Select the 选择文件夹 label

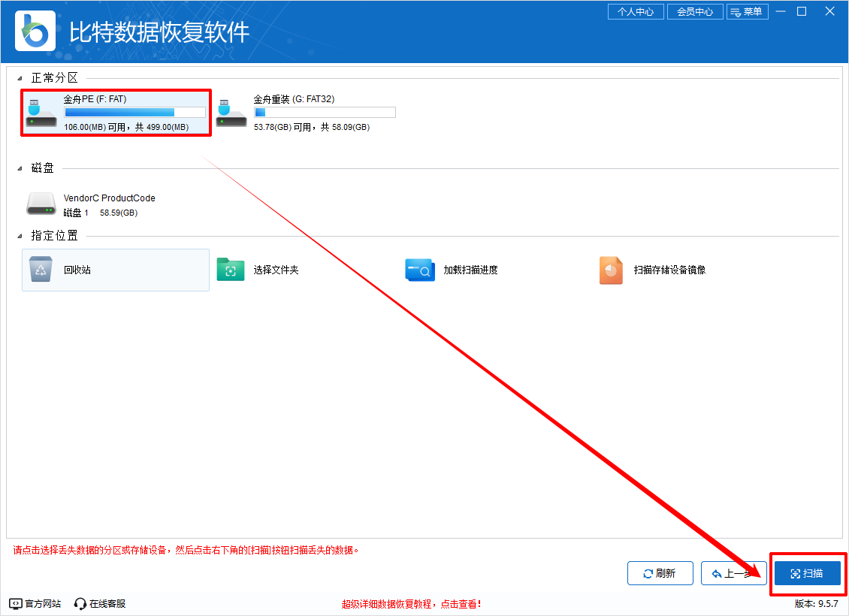pos(276,270)
